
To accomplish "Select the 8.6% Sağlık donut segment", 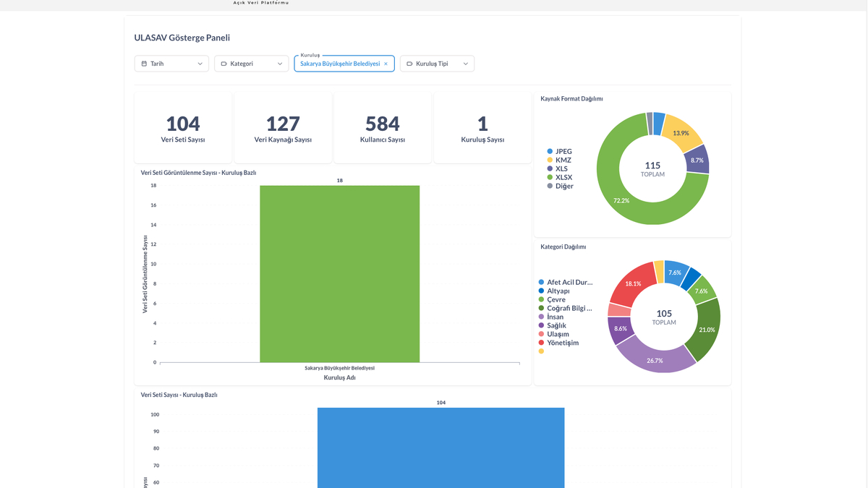I will pos(621,328).
